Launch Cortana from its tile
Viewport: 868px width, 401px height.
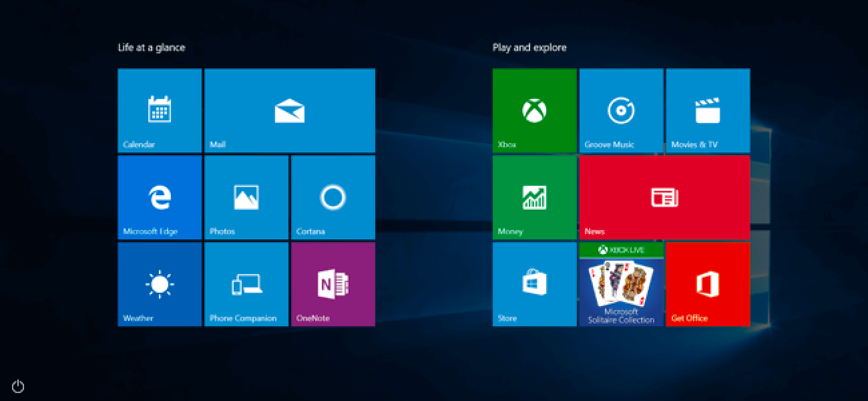pyautogui.click(x=333, y=197)
